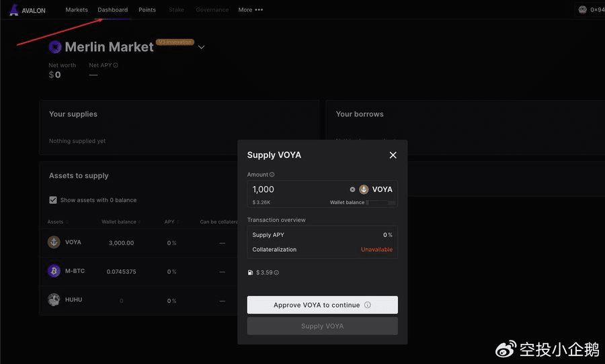
Task: Click the wallet address button
Action: coord(590,10)
